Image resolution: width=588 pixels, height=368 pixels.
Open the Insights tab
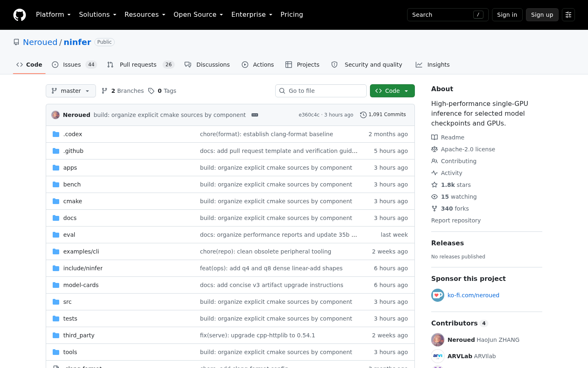click(433, 65)
